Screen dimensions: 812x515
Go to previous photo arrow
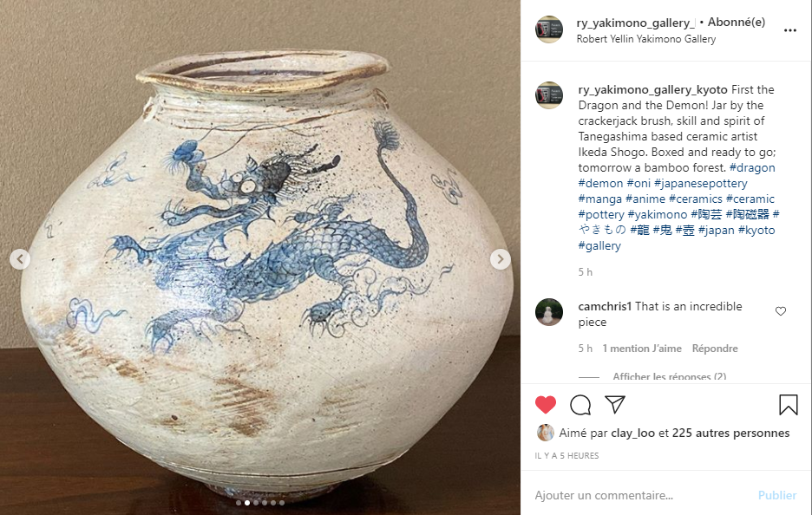[x=20, y=259]
